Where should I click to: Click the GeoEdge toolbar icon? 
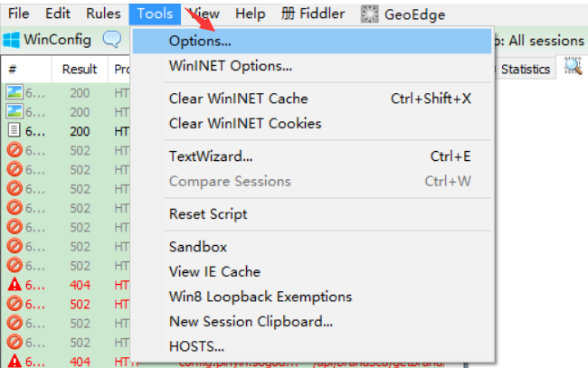(x=370, y=14)
